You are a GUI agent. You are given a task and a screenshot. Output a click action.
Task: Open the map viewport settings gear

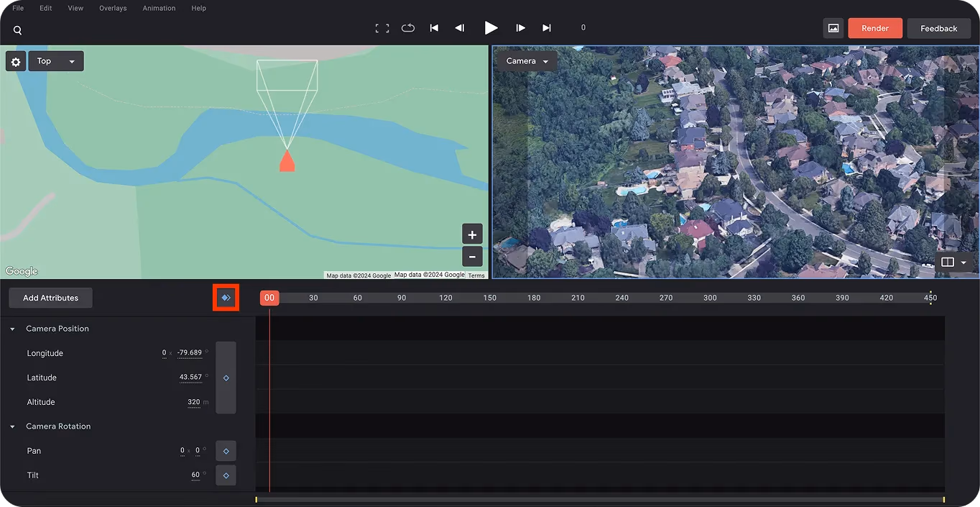(16, 62)
